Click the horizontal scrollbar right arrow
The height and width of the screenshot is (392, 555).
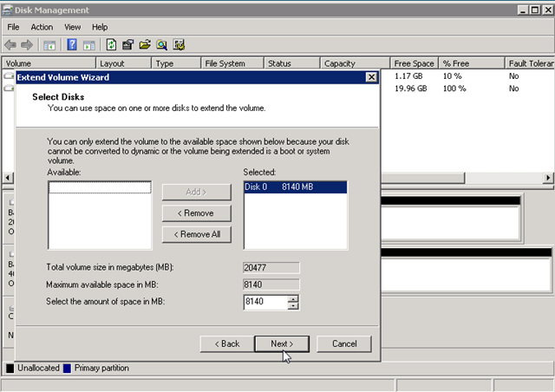click(x=548, y=178)
